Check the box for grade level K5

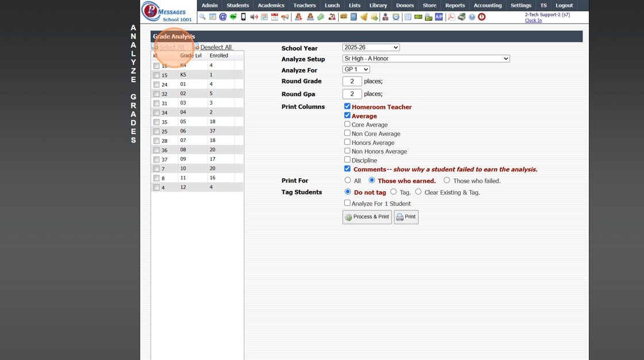point(156,75)
